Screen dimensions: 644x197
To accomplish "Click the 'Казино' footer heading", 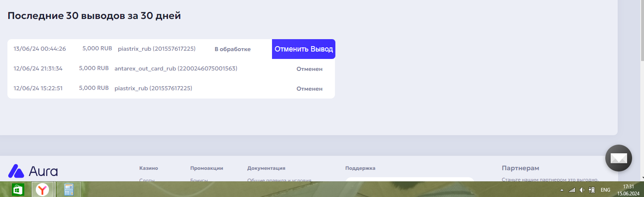I will (x=149, y=168).
